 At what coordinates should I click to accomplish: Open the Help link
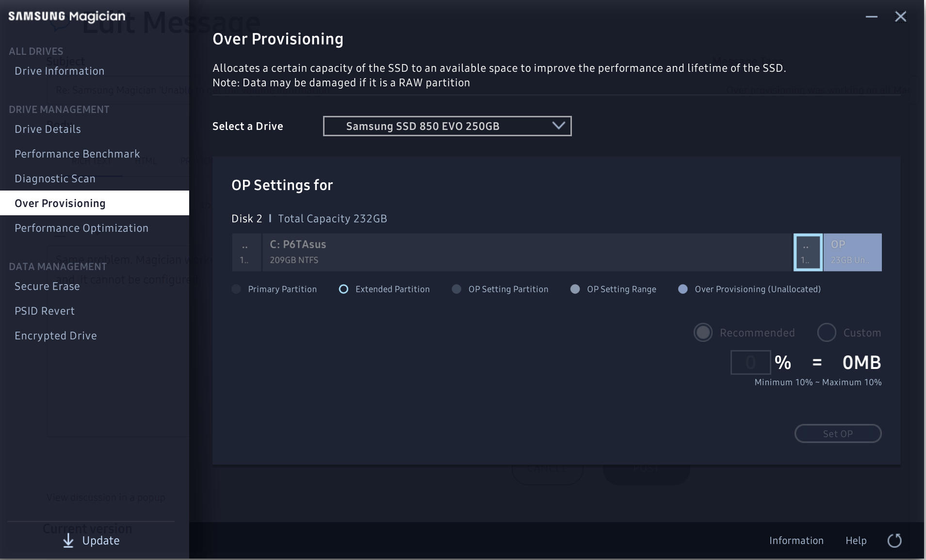tap(856, 541)
